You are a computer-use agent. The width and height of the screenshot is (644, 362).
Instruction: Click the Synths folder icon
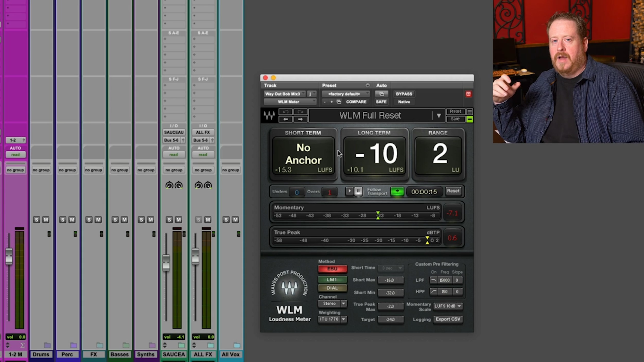(152, 345)
